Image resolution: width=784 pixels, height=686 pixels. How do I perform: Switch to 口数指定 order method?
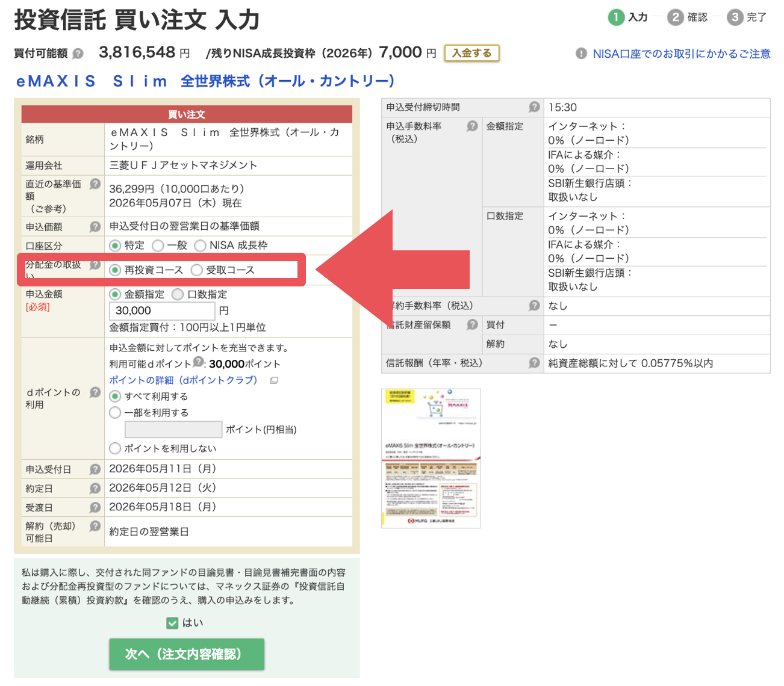tap(178, 294)
